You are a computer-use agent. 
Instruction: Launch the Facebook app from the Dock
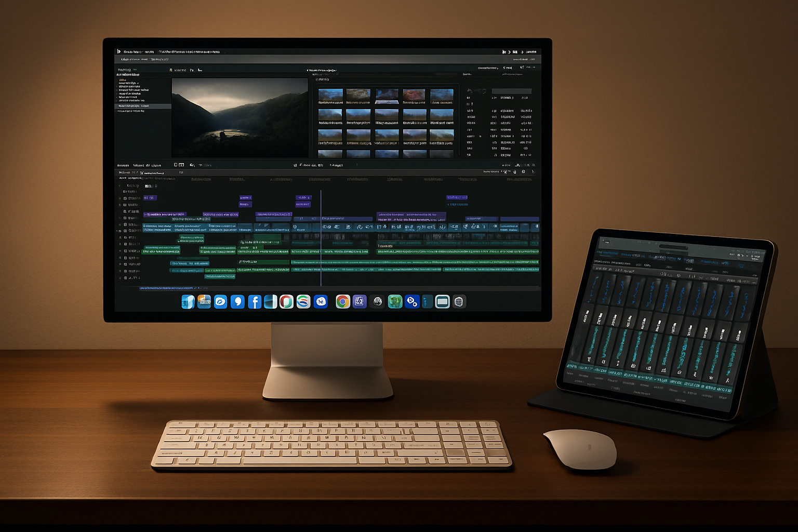pos(254,301)
